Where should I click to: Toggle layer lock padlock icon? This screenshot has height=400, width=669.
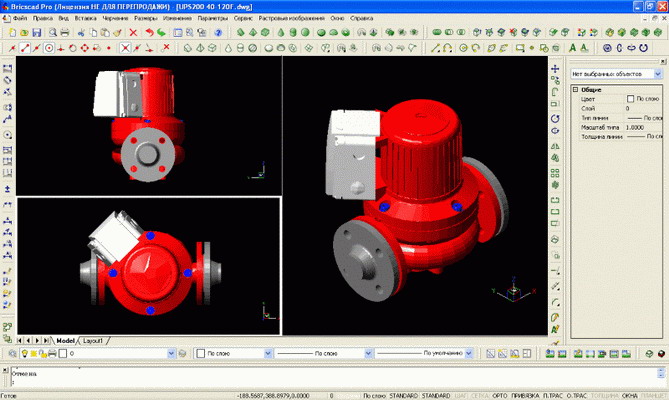click(x=43, y=354)
